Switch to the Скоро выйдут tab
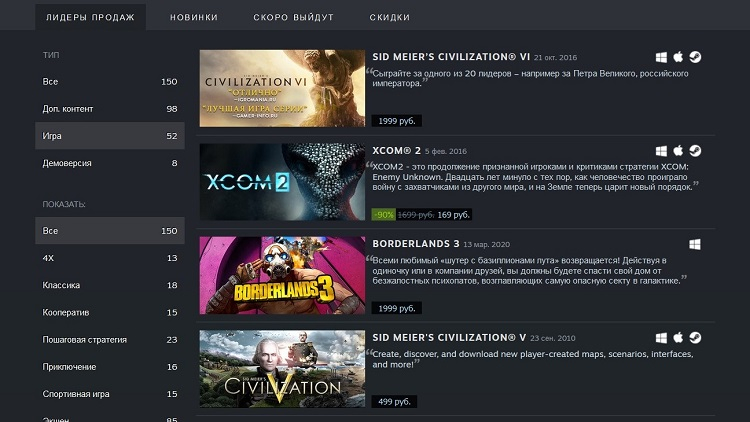This screenshot has height=422, width=750. point(293,17)
